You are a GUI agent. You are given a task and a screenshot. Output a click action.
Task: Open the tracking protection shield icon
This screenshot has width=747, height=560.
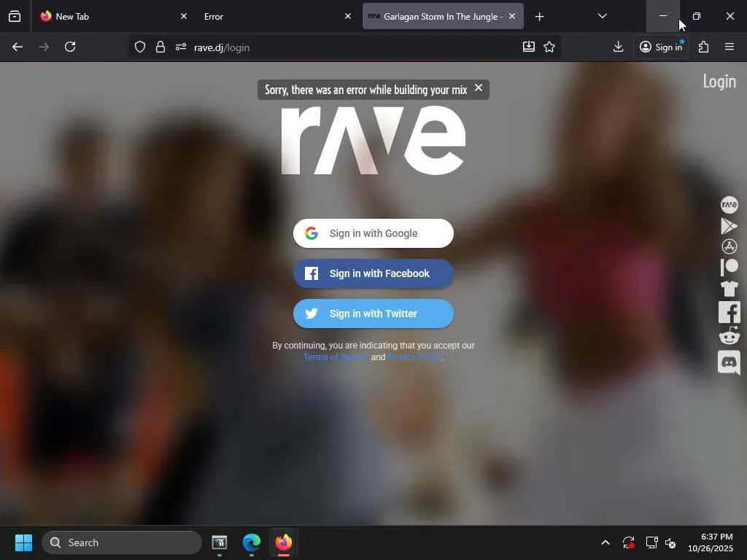(x=139, y=47)
